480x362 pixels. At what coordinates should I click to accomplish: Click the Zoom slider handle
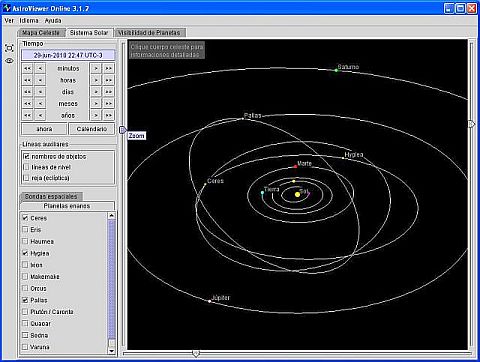click(x=122, y=130)
